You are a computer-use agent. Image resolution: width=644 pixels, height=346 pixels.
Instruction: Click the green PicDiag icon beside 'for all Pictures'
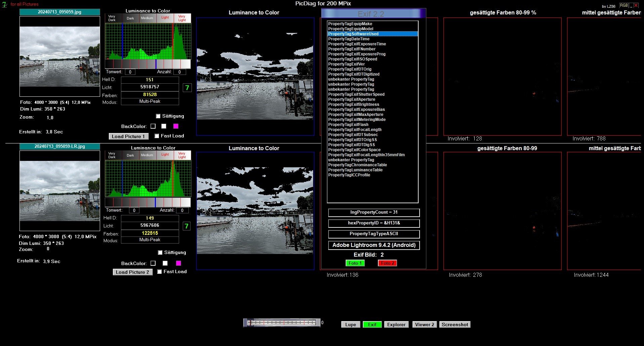(x=5, y=5)
